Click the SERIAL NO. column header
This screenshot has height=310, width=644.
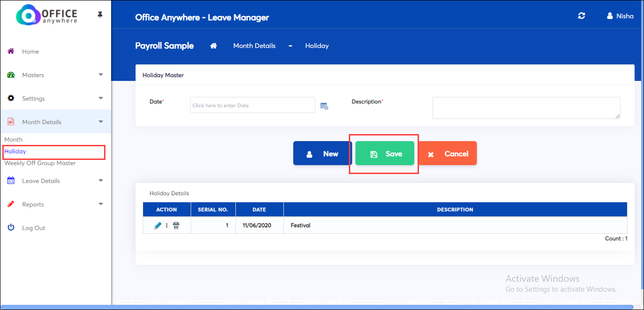tap(213, 209)
